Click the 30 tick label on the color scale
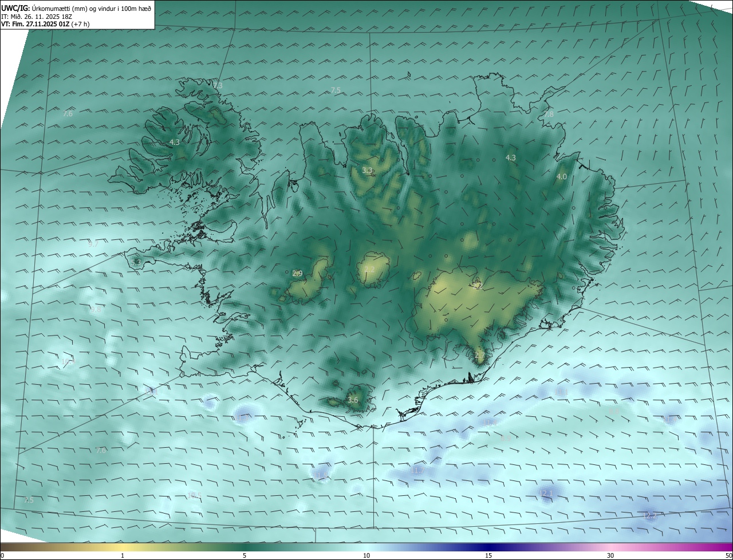Image resolution: width=733 pixels, height=560 pixels. [x=610, y=555]
